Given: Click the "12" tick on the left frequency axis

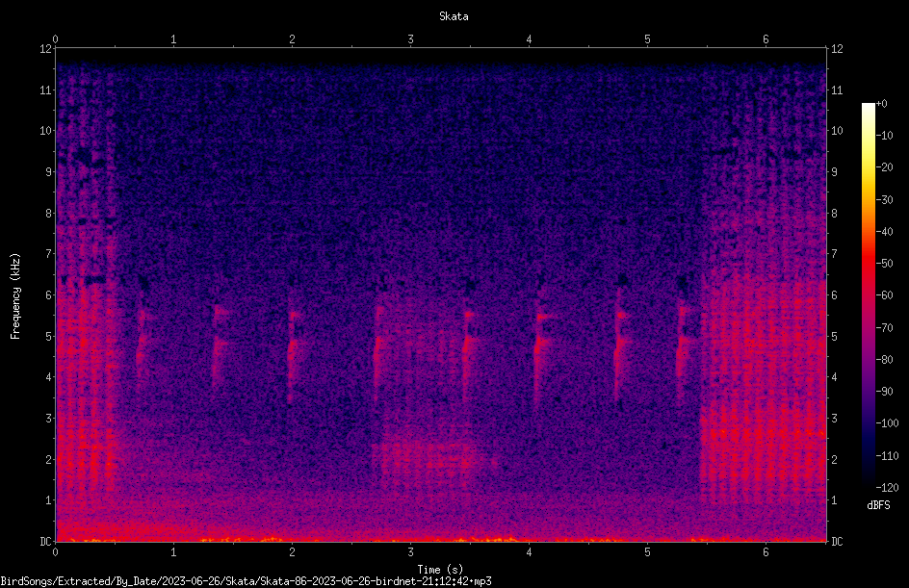Looking at the screenshot, I should 45,49.
